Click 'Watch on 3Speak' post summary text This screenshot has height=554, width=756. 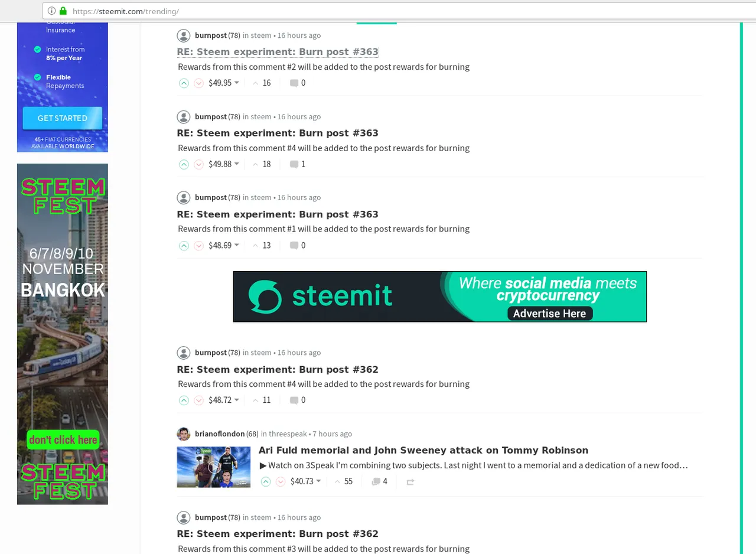[474, 465]
